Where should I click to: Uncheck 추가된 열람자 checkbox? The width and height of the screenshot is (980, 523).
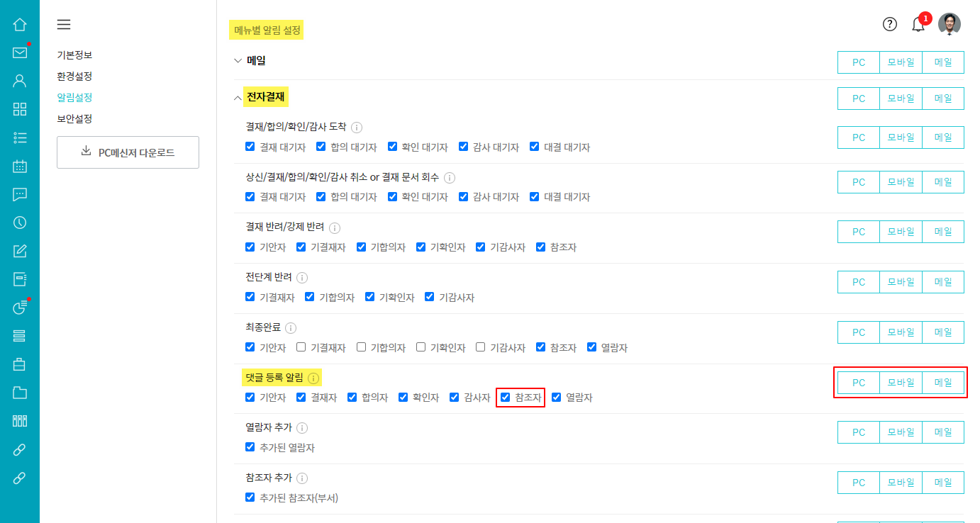250,447
